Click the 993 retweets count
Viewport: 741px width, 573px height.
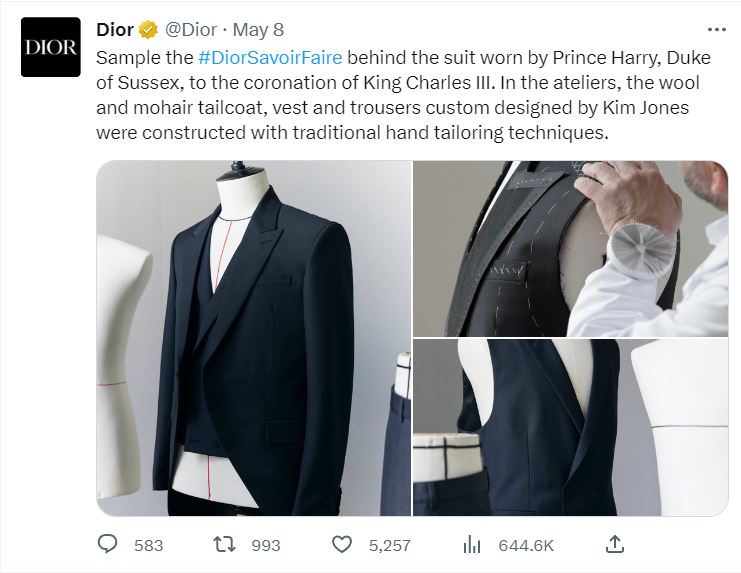tap(266, 545)
